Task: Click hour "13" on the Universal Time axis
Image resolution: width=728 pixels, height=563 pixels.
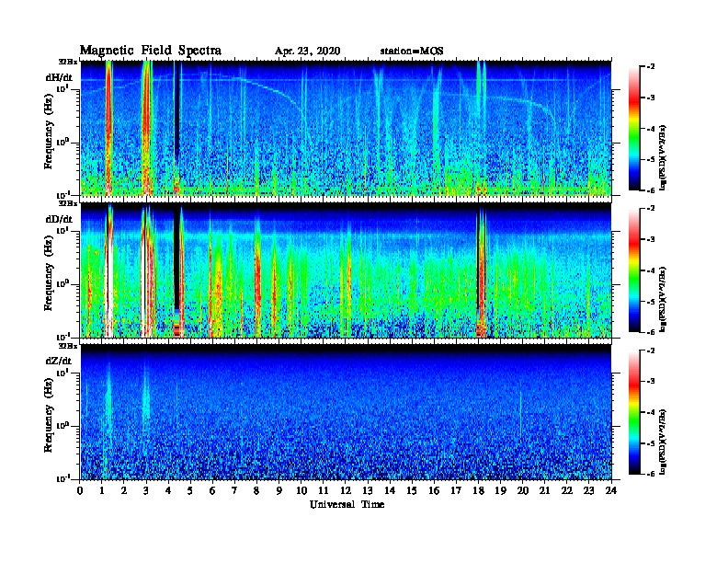Action: click(368, 491)
